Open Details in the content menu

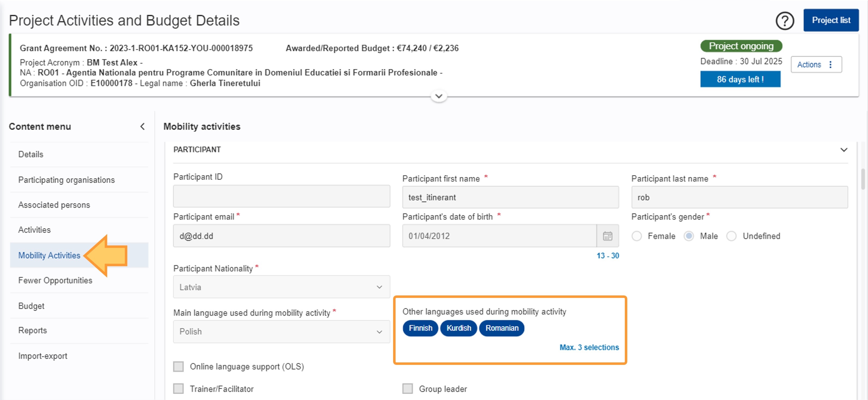tap(79, 154)
